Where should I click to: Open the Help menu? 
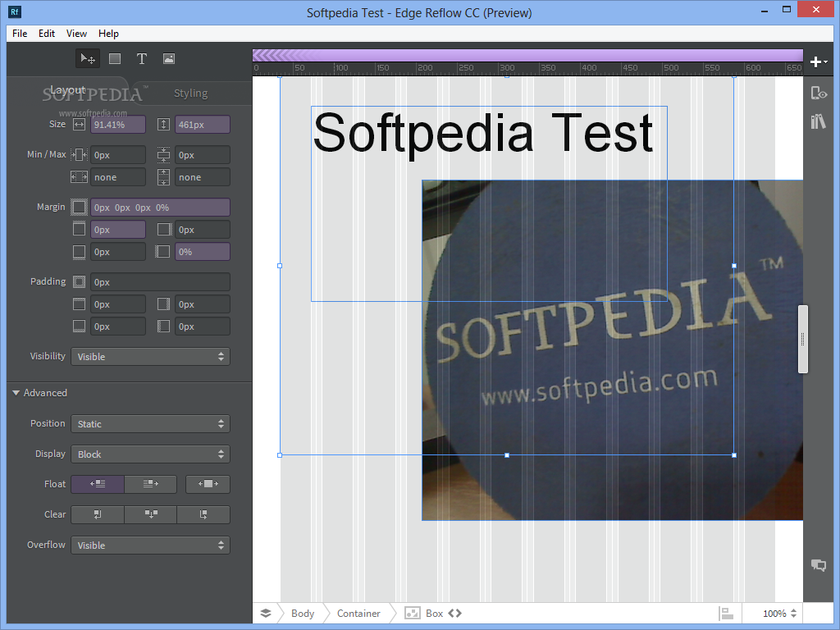click(x=108, y=33)
